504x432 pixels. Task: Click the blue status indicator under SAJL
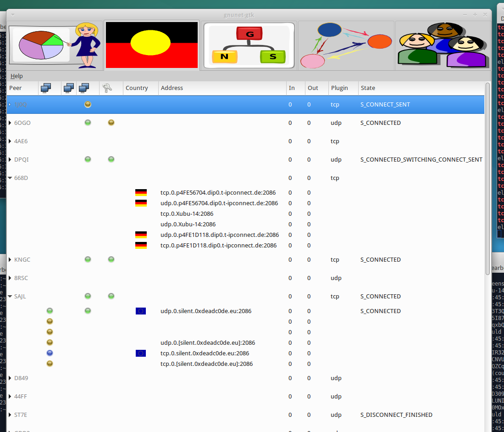click(x=50, y=353)
